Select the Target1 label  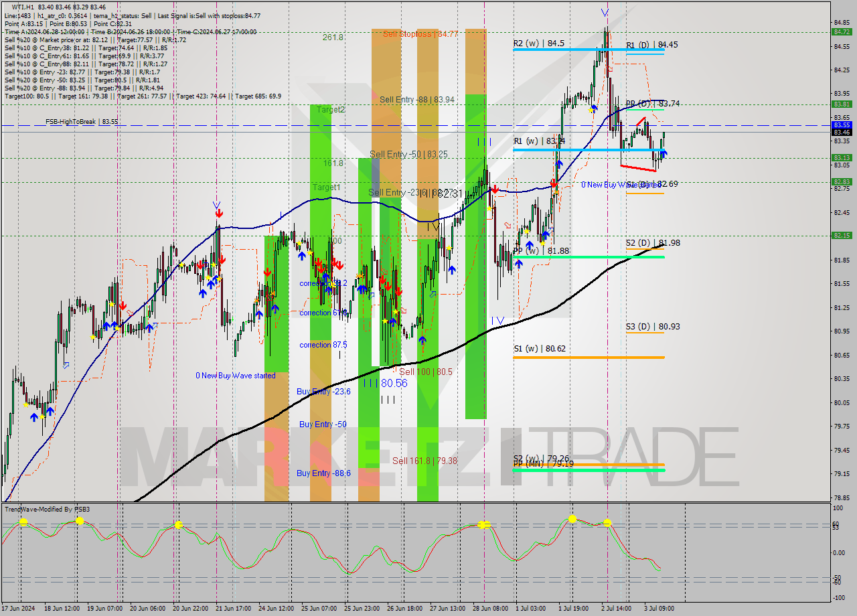[326, 187]
